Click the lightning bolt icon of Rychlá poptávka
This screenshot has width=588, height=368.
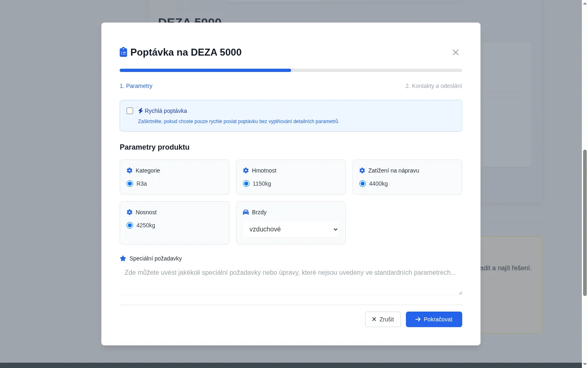[140, 111]
